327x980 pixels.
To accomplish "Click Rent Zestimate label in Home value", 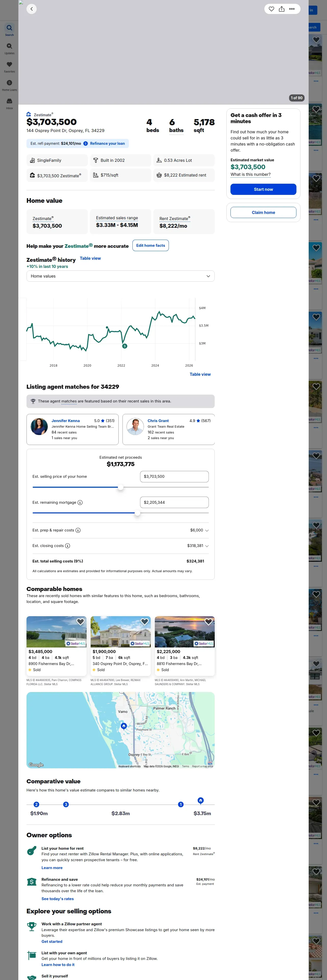I will coord(175,219).
